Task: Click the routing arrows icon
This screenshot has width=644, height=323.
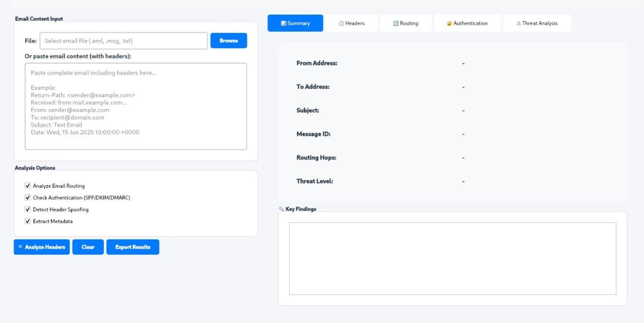Action: click(x=396, y=24)
